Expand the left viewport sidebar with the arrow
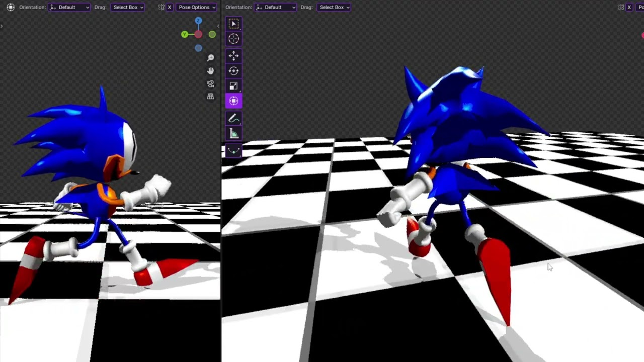Screen dimensions: 644x362 coord(218,26)
